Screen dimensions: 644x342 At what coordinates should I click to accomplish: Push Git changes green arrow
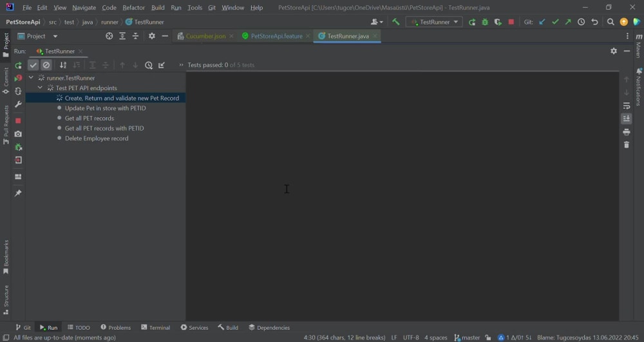(568, 22)
